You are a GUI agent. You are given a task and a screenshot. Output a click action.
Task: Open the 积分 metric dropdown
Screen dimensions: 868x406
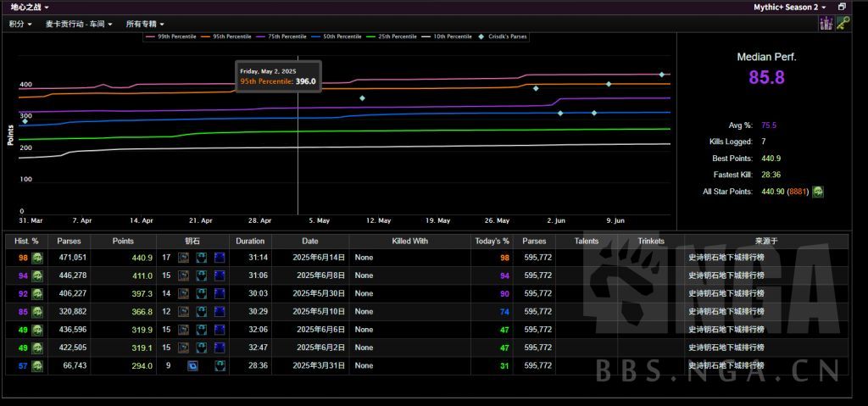point(20,24)
